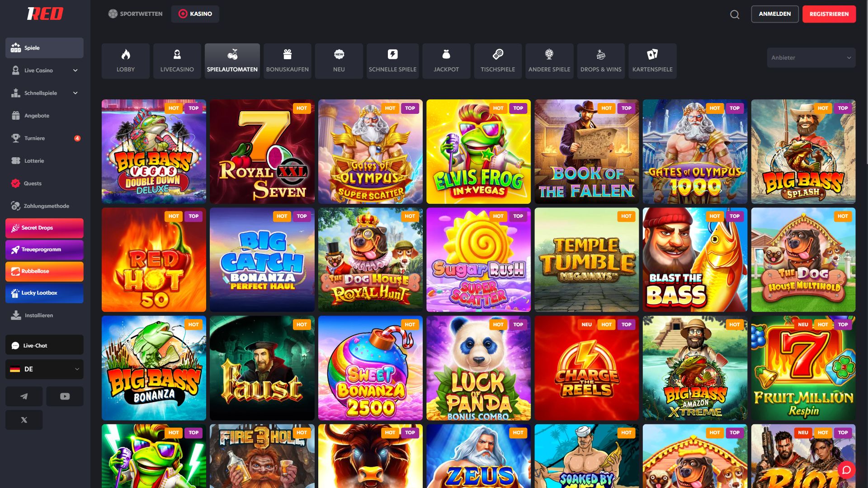The width and height of the screenshot is (868, 488).
Task: Open the search magnifier icon
Action: (735, 14)
